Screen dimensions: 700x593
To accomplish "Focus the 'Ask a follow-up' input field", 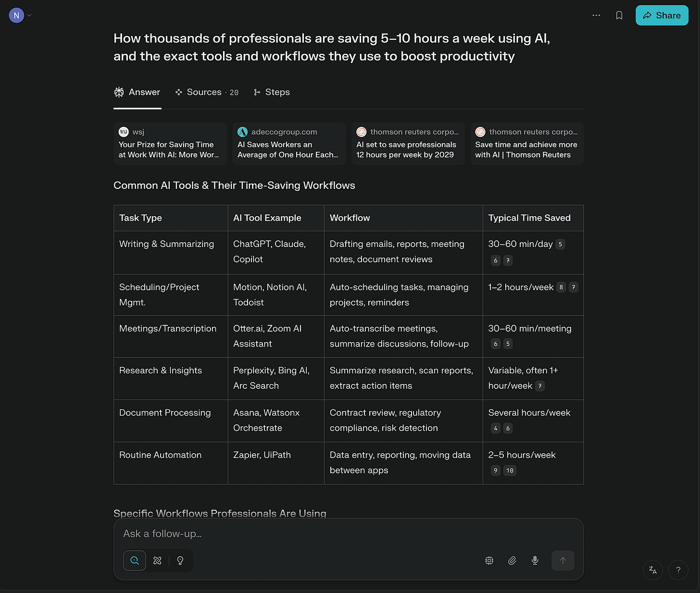I will pyautogui.click(x=349, y=534).
